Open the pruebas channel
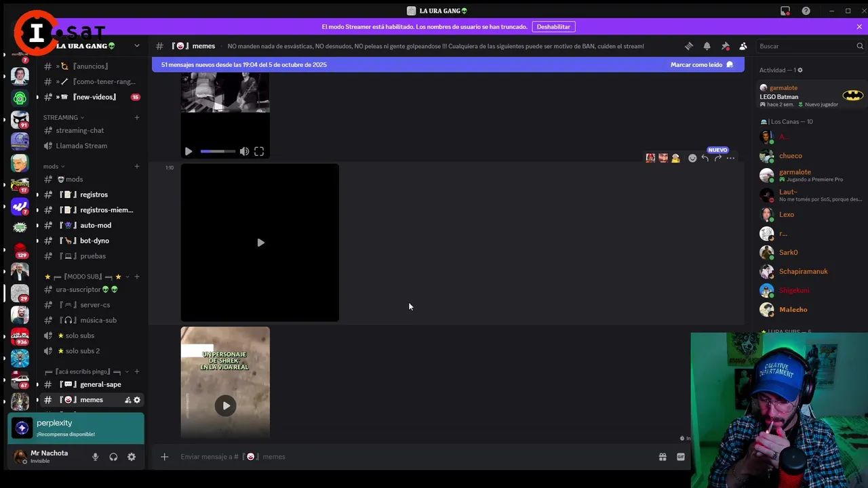The width and height of the screenshot is (868, 488). [x=92, y=256]
